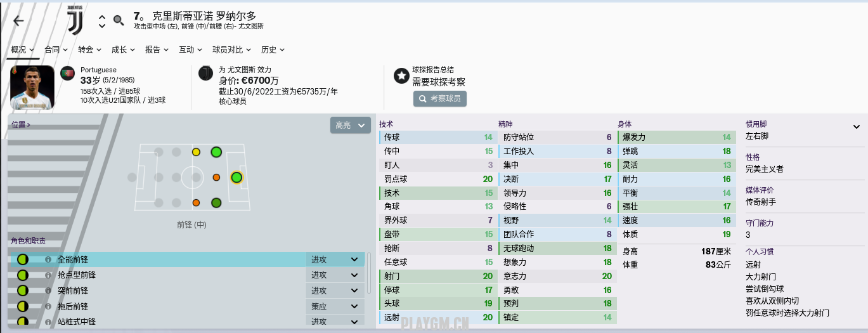Open the 互动 interaction menu

[x=190, y=49]
